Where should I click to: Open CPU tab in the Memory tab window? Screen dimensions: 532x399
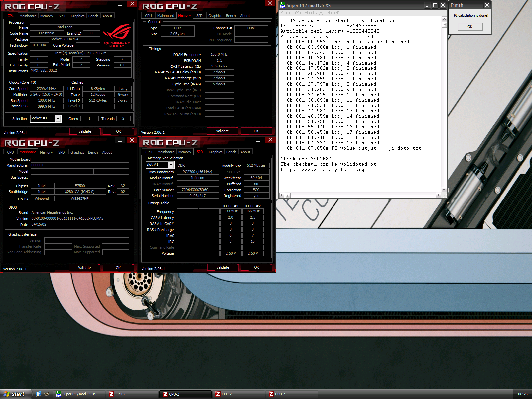pos(148,16)
